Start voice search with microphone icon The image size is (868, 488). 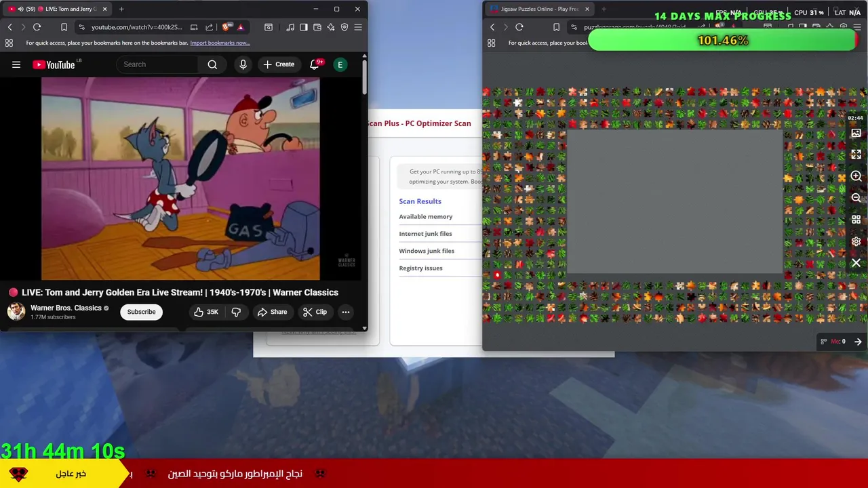tap(243, 64)
